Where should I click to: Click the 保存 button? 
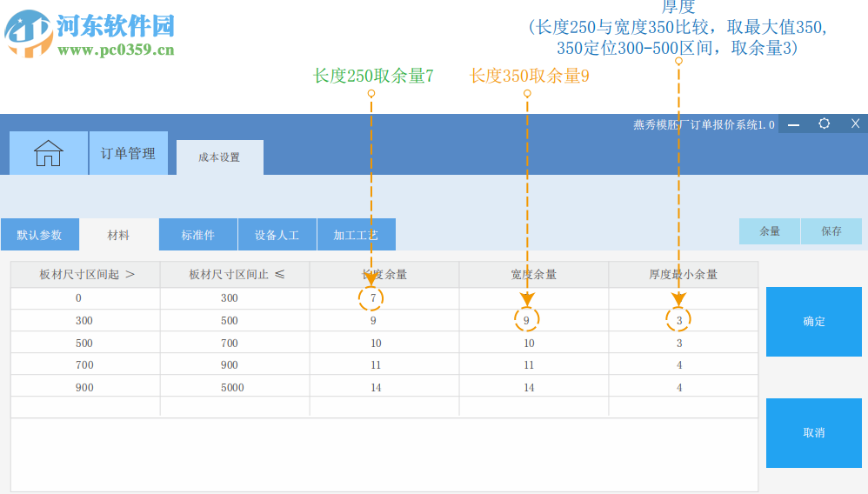(x=831, y=231)
